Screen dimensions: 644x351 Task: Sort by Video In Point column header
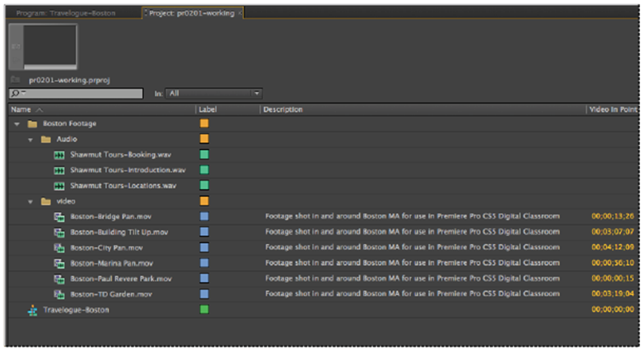[612, 110]
